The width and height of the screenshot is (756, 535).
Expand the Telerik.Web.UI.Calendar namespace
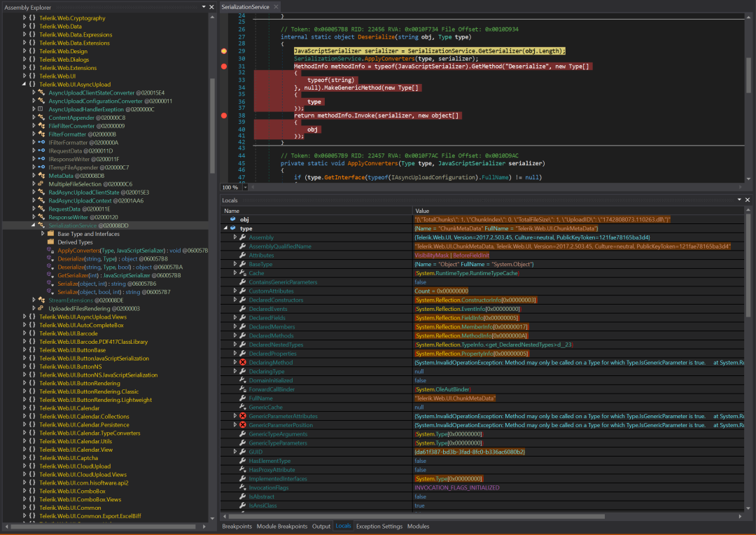click(x=24, y=408)
